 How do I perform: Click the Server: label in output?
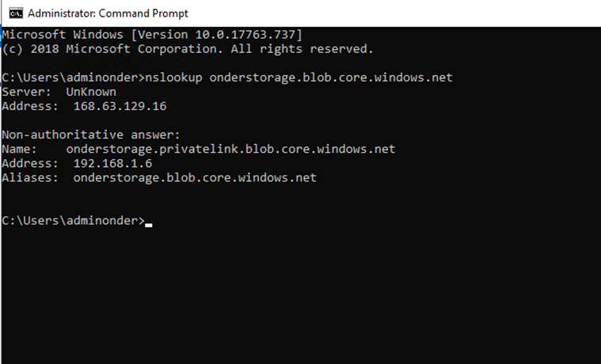(x=26, y=92)
